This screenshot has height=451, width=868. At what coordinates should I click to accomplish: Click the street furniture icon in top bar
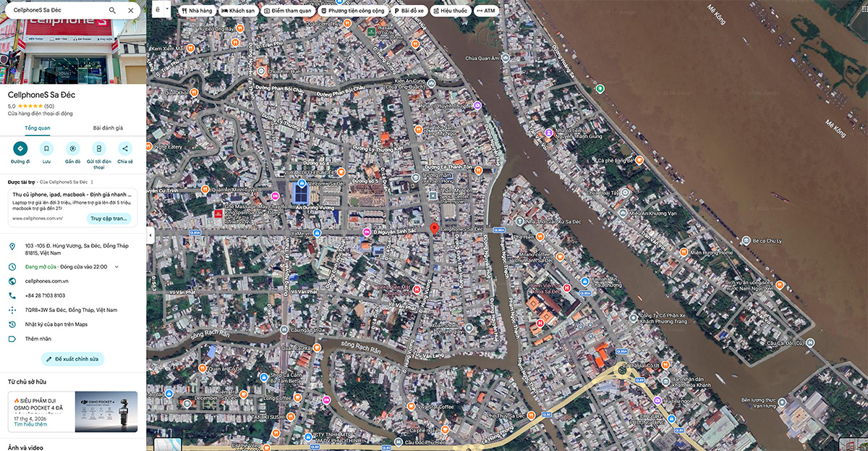(158, 10)
